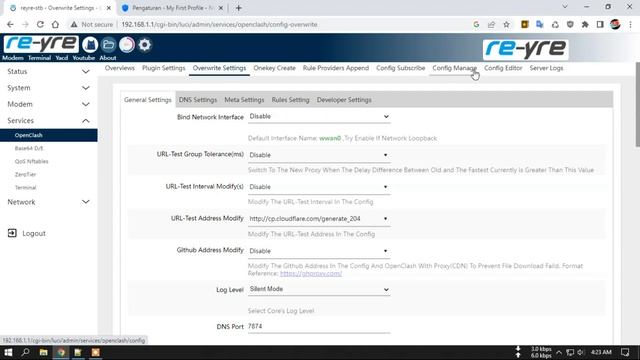
Task: Open the tab search chevron in title bar
Action: (x=565, y=7)
